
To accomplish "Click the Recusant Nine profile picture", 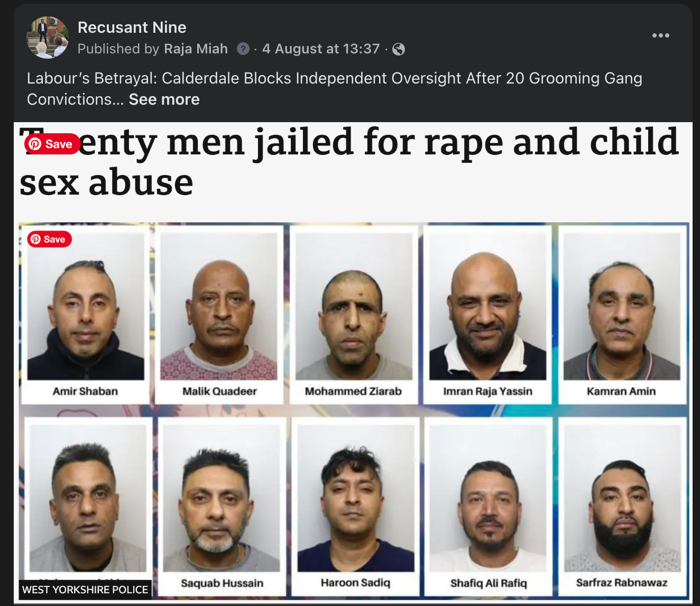I will coord(48,37).
